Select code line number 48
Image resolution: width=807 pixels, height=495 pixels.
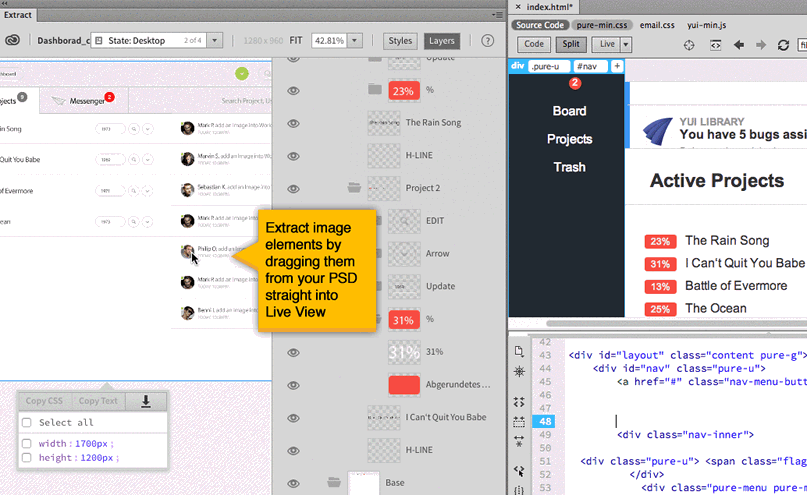coord(545,421)
